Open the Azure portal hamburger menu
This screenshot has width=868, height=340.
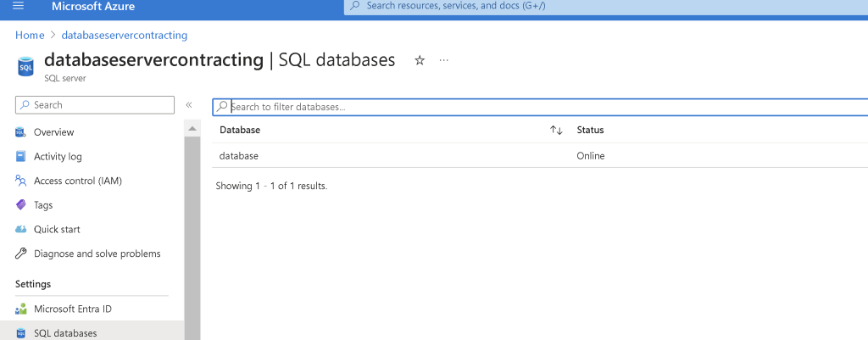(19, 6)
